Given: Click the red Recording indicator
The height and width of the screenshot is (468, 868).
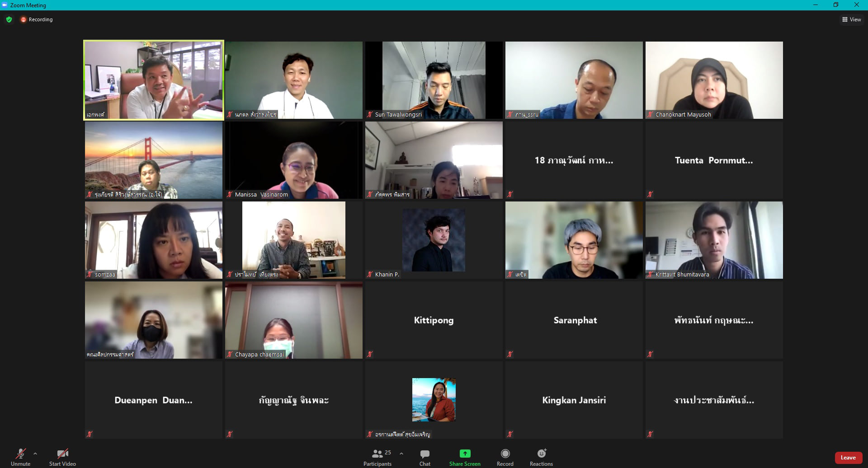Looking at the screenshot, I should click(36, 19).
